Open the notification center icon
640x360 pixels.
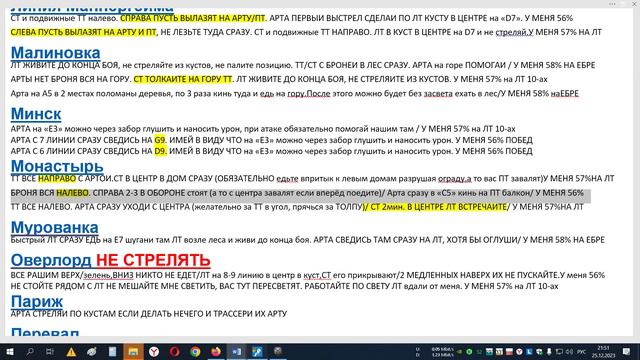pyautogui.click(x=627, y=352)
